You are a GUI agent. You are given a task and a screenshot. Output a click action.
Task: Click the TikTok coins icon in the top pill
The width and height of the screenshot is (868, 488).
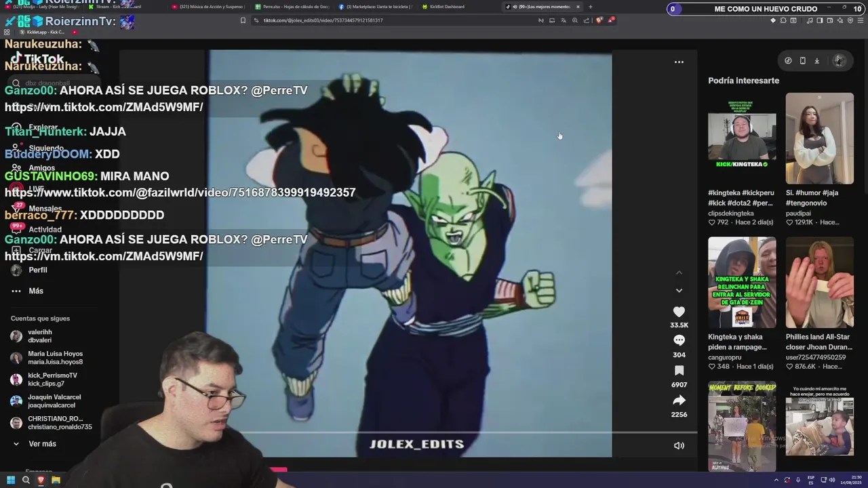[x=788, y=60]
